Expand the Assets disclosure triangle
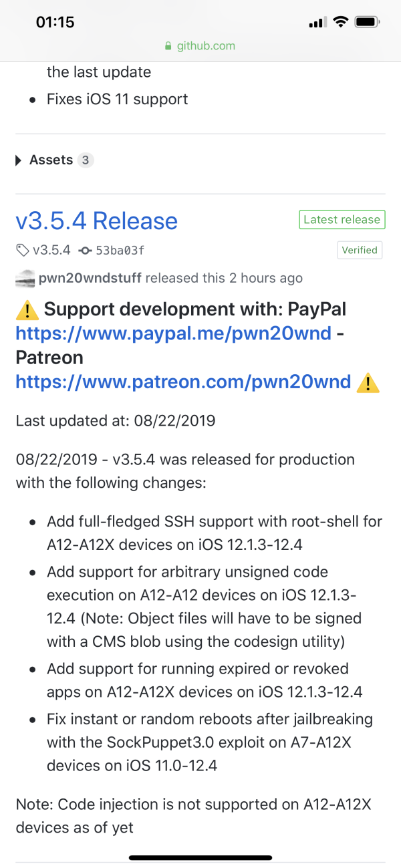The image size is (401, 868). click(x=19, y=161)
